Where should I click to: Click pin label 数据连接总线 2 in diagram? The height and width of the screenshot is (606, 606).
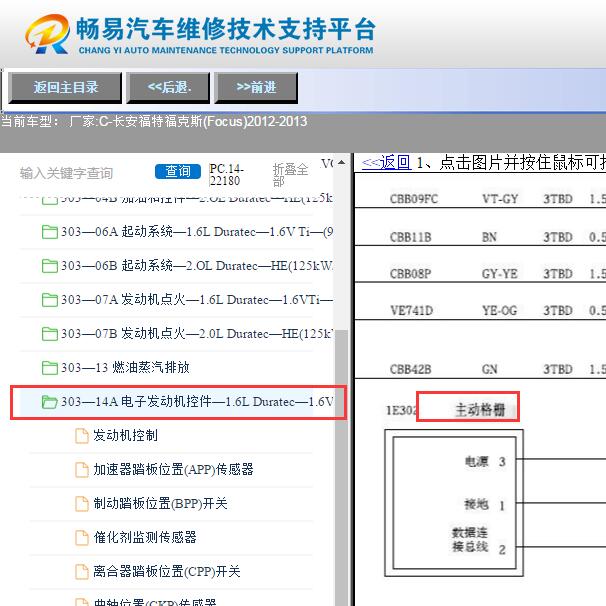479,540
